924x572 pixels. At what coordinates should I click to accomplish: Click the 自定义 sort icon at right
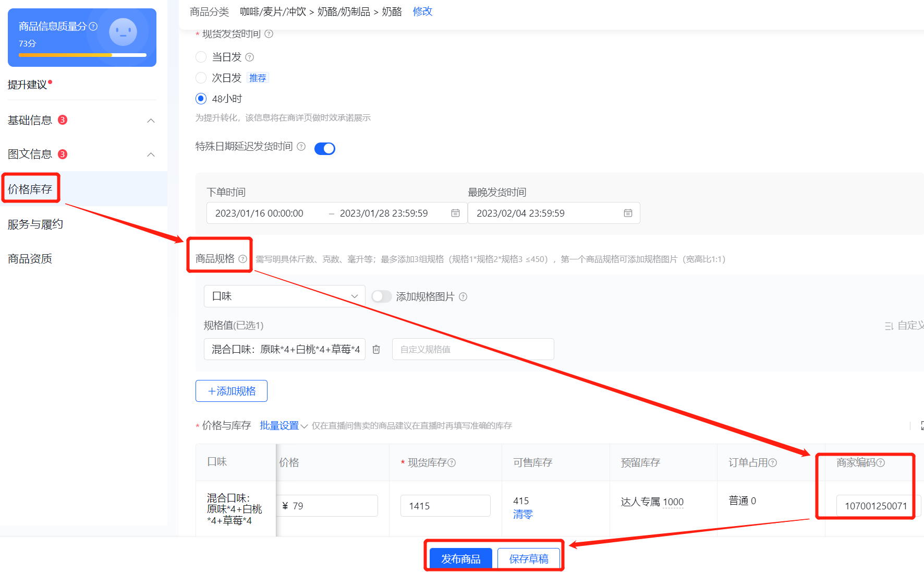click(889, 326)
